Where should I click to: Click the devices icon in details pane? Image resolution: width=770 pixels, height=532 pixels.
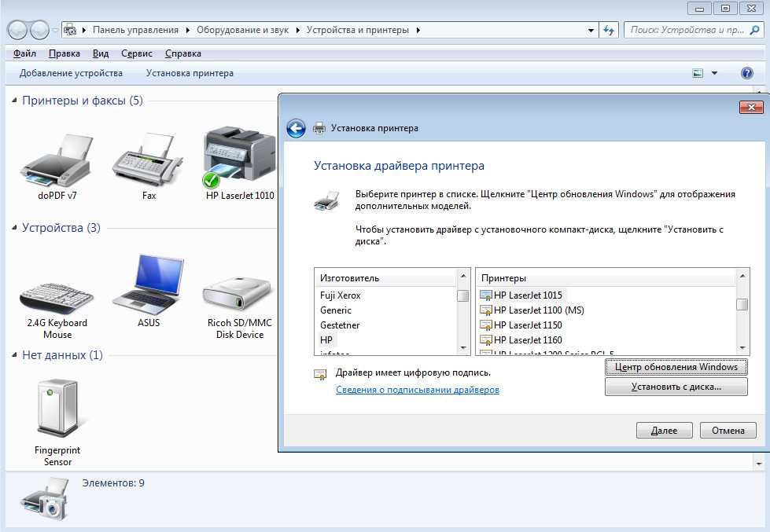tap(45, 501)
